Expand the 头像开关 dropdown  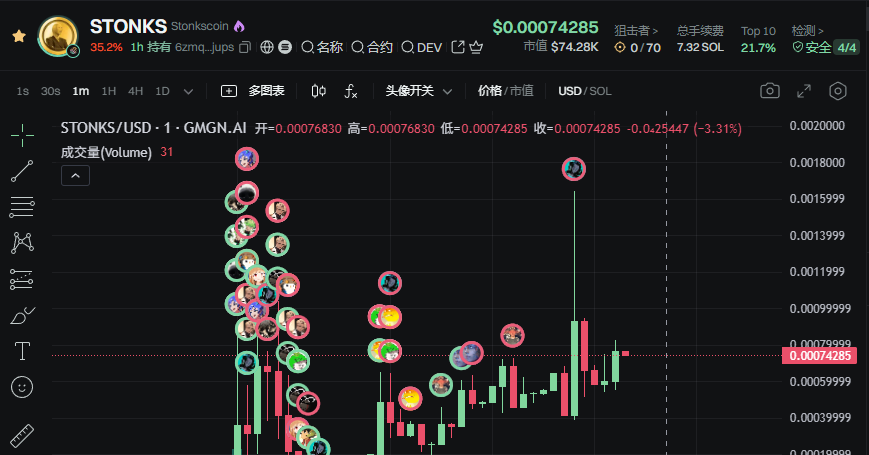coord(419,91)
